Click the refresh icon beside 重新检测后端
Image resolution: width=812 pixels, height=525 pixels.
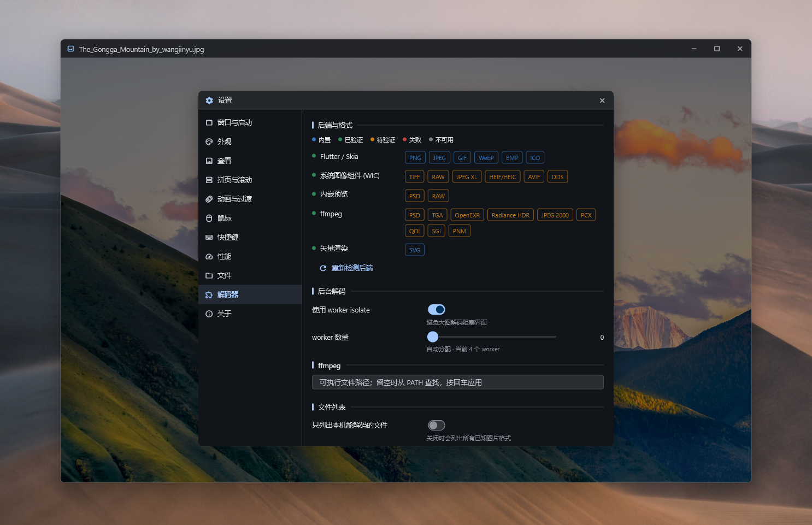pos(323,268)
